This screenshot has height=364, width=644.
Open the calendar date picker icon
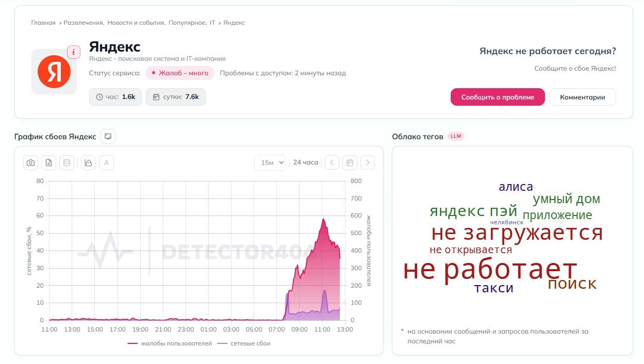(x=350, y=162)
